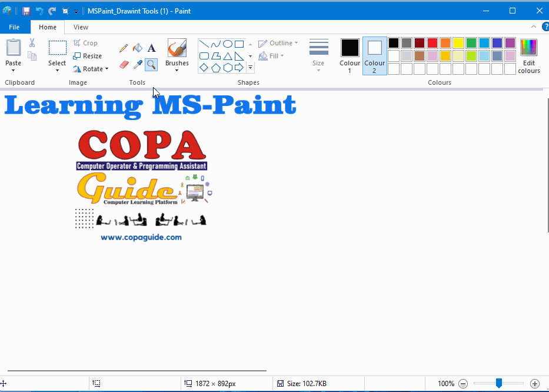Pick the yellow colour swatch
This screenshot has height=392, width=549.
coord(458,43)
